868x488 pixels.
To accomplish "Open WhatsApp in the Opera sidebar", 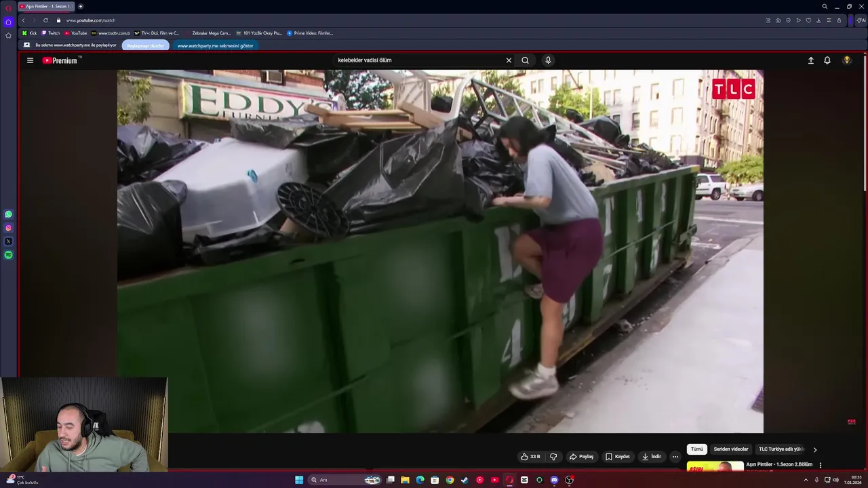I will click(x=8, y=214).
